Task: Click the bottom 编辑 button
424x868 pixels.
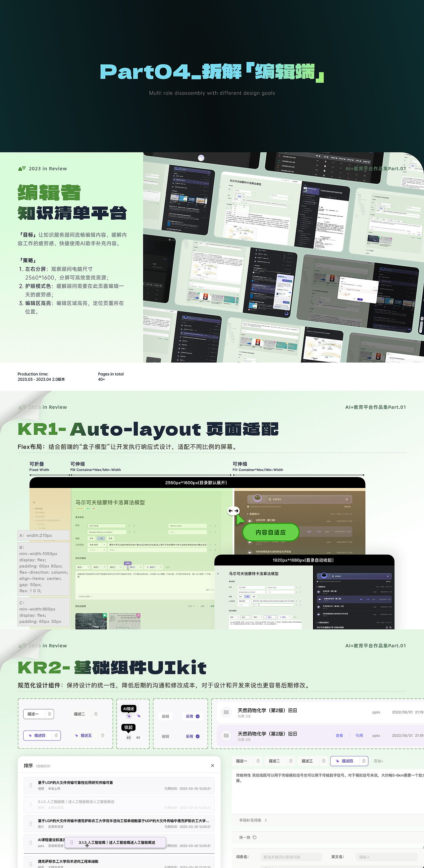Action: [165, 736]
